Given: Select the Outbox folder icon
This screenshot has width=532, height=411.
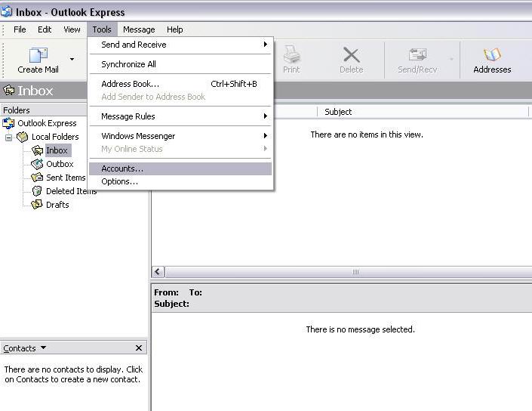Looking at the screenshot, I should tap(37, 164).
